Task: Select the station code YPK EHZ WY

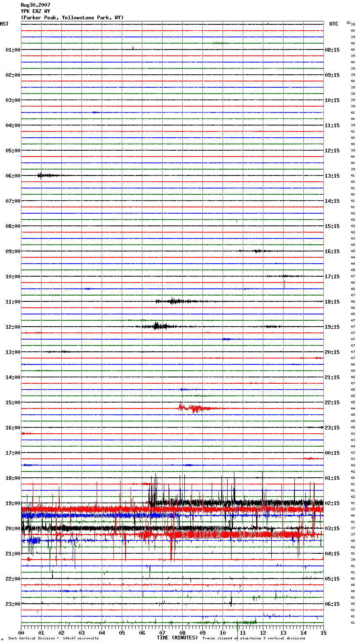Action: 35,11
